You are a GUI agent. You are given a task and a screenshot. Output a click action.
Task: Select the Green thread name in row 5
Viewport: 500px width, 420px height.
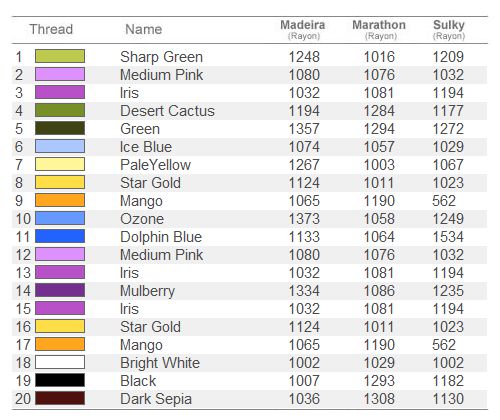point(140,129)
